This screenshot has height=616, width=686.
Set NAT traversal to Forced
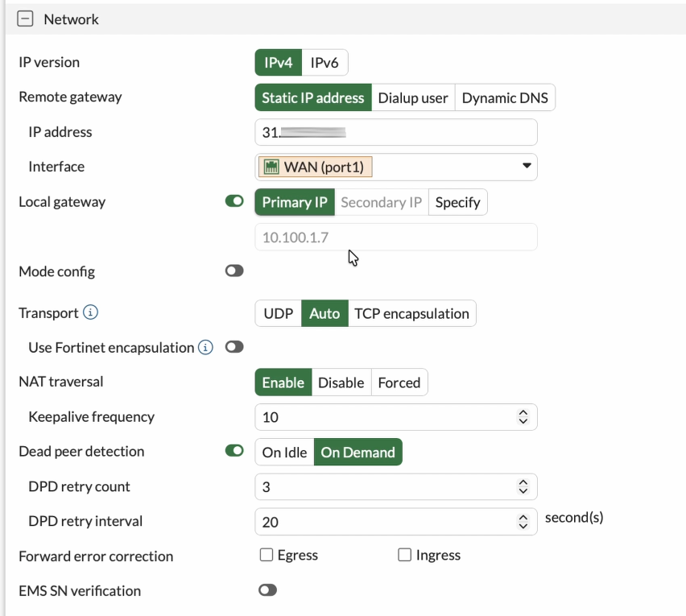click(399, 382)
